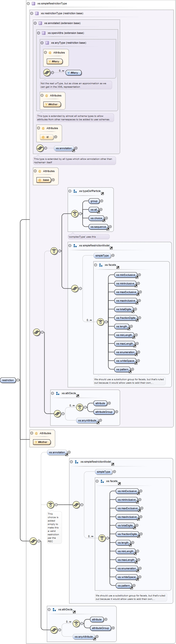
Task: Click the purple type icon beside xs:restrictionType
Action: [37, 13]
